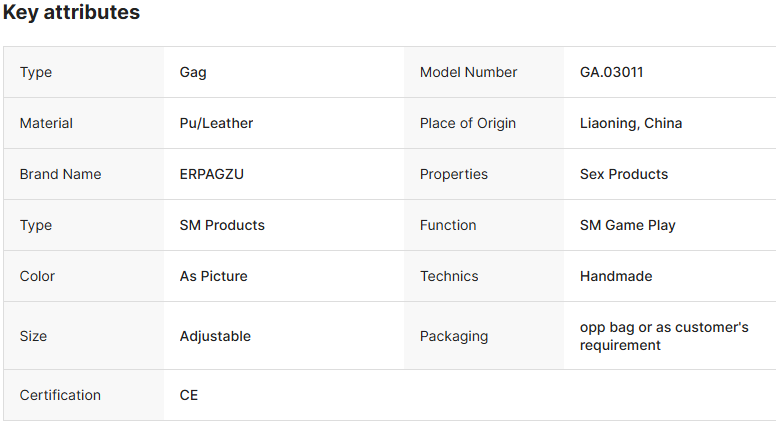Click the "Model Number" label cell
Viewport: 776px width, 422px height.
[468, 72]
